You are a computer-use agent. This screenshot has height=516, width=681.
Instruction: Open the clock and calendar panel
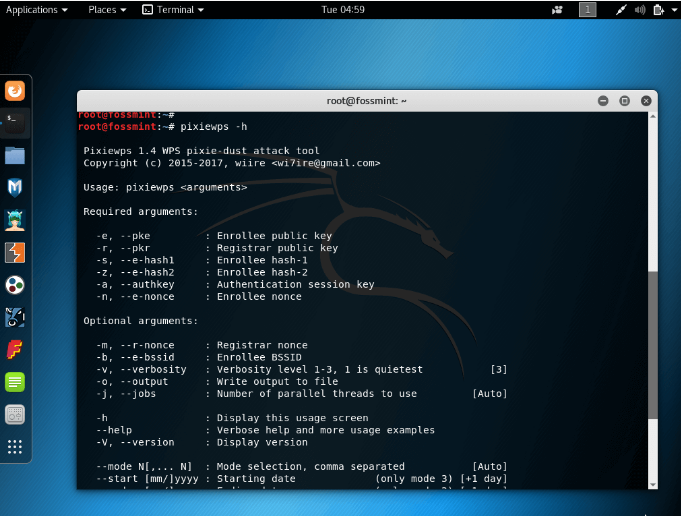click(x=343, y=10)
